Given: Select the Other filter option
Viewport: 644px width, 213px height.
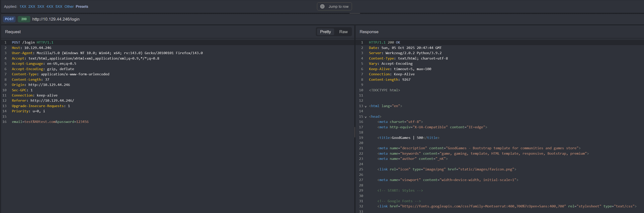Looking at the screenshot, I should [x=69, y=7].
